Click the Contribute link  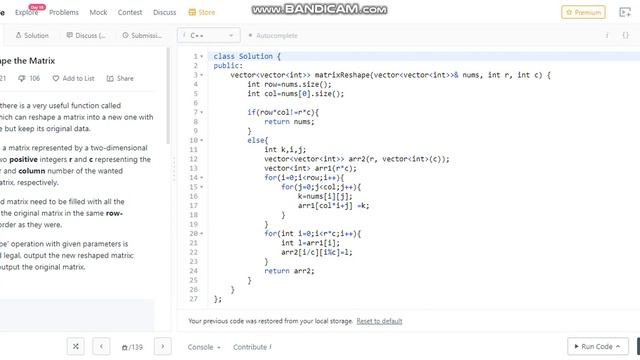point(252,347)
